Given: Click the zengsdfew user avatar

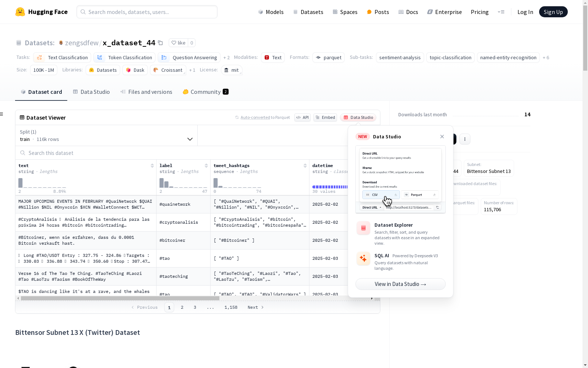Looking at the screenshot, I should (61, 43).
